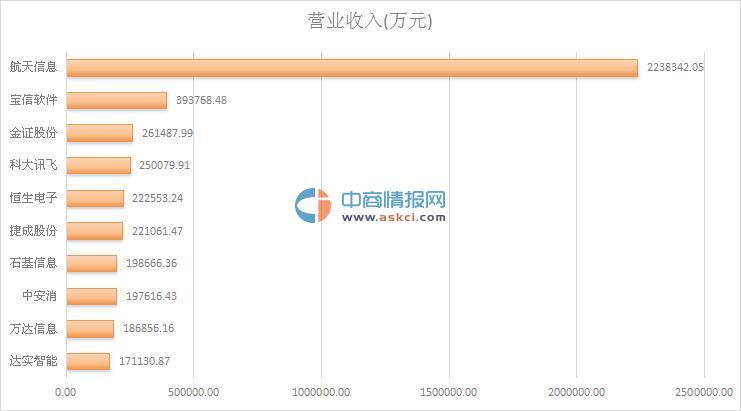The height and width of the screenshot is (411, 741).
Task: Select the 金证股份 category label
Action: [33, 132]
